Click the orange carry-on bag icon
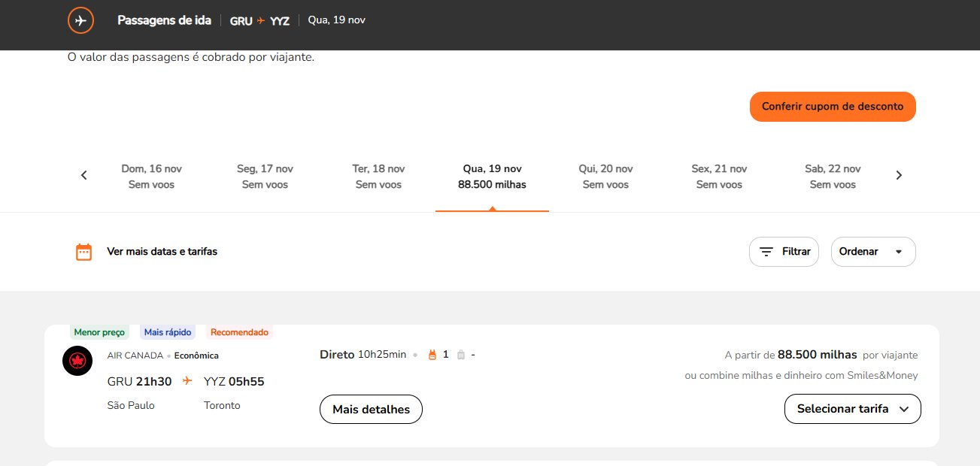 coord(432,355)
